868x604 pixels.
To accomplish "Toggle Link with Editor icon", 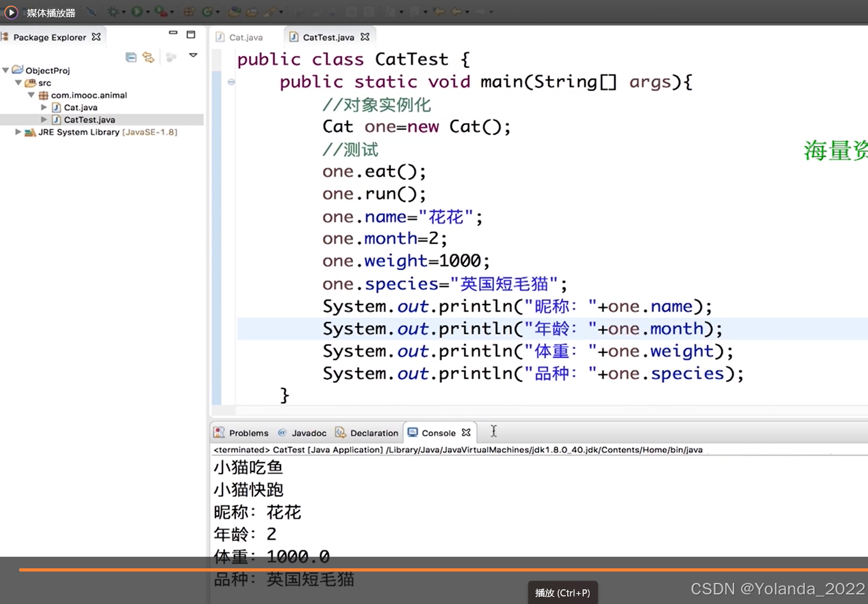I will pos(148,57).
